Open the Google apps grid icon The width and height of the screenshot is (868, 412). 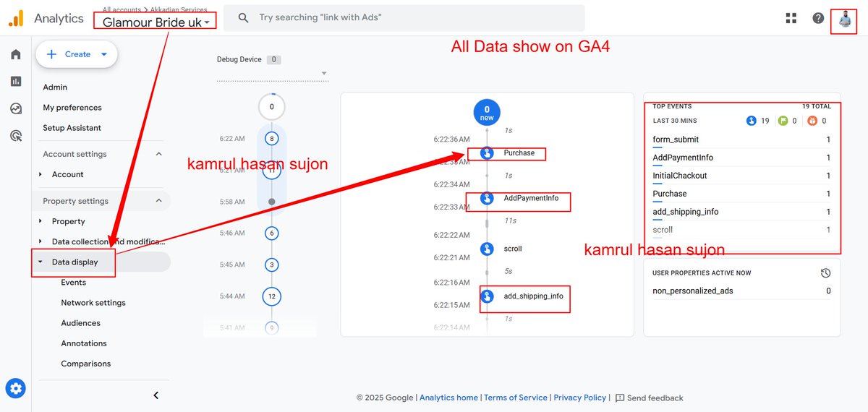coord(791,18)
